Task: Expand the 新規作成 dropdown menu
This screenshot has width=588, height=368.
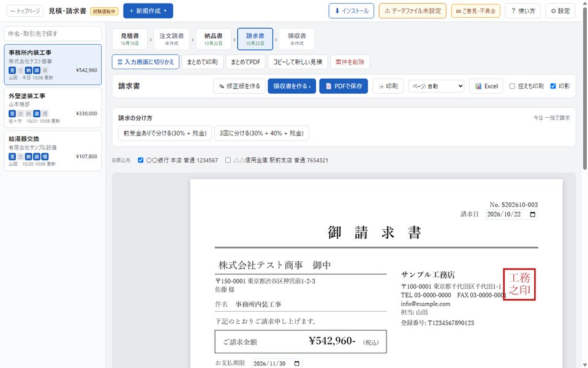Action: 148,11
